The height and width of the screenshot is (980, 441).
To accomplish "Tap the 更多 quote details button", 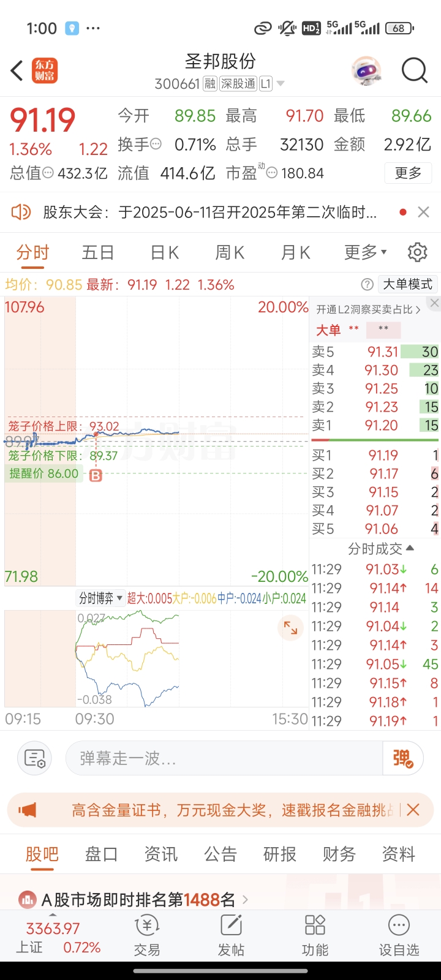I will coord(409,173).
